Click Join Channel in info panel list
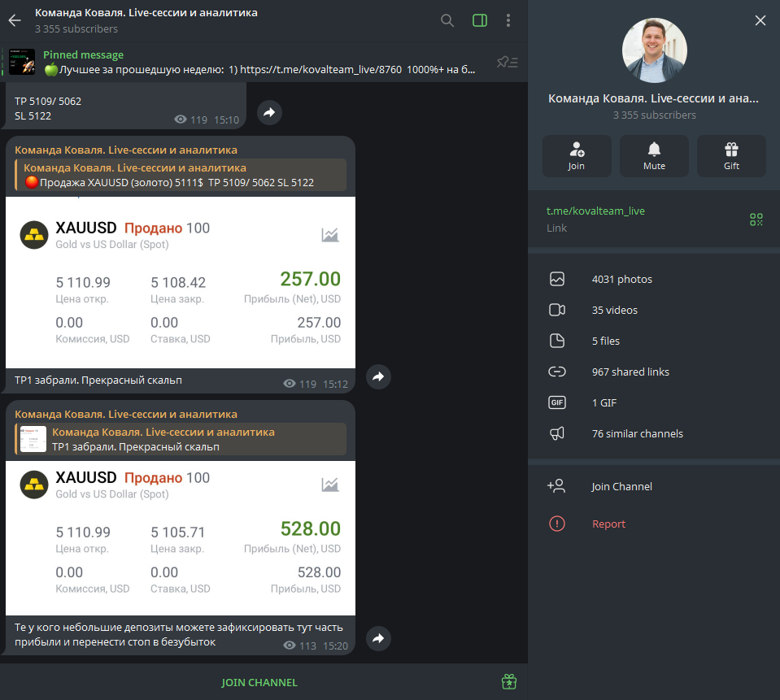 pos(654,486)
